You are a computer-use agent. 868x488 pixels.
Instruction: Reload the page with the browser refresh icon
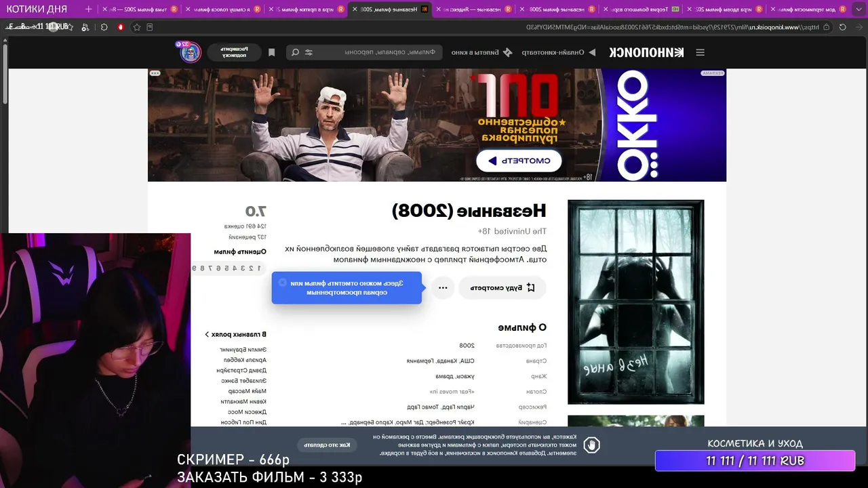[x=843, y=27]
